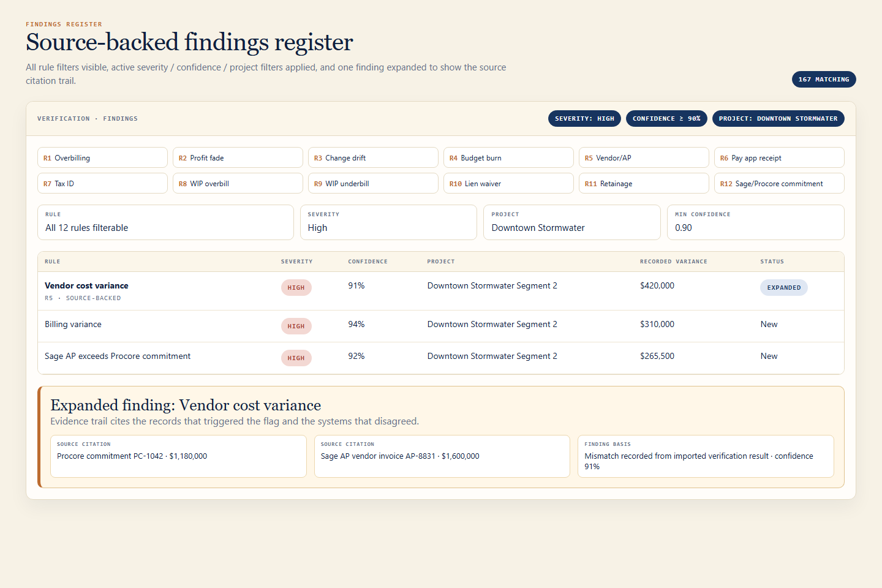882x588 pixels.
Task: Sort by the Confidence column header
Action: coord(367,262)
